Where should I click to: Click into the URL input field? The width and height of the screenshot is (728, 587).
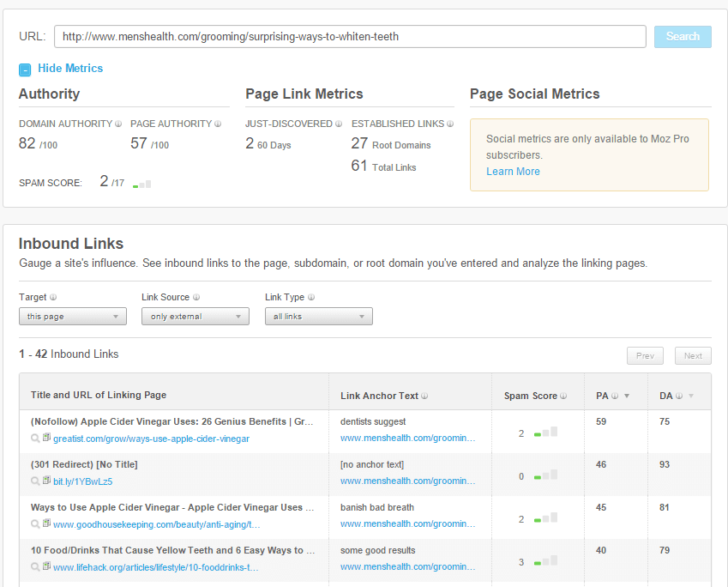pos(350,37)
